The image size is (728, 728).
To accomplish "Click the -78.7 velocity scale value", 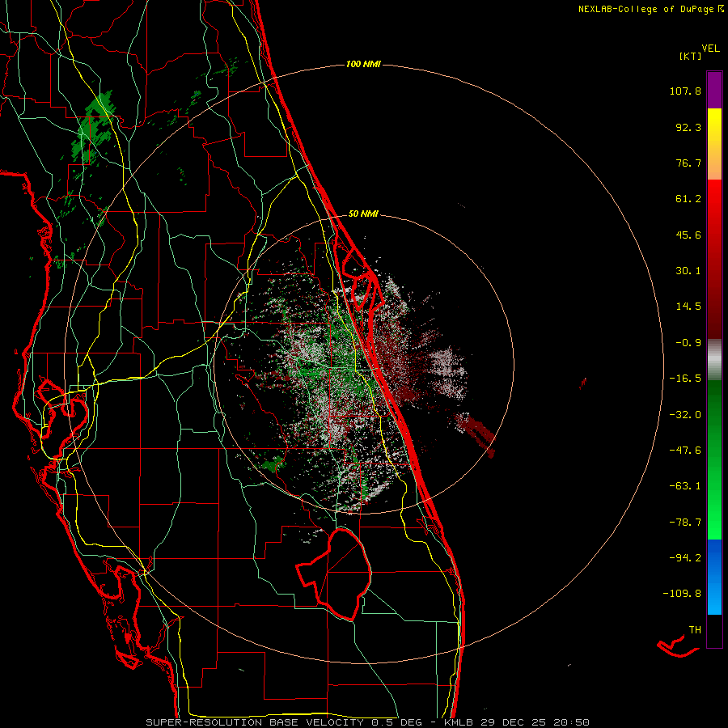I will 685,523.
